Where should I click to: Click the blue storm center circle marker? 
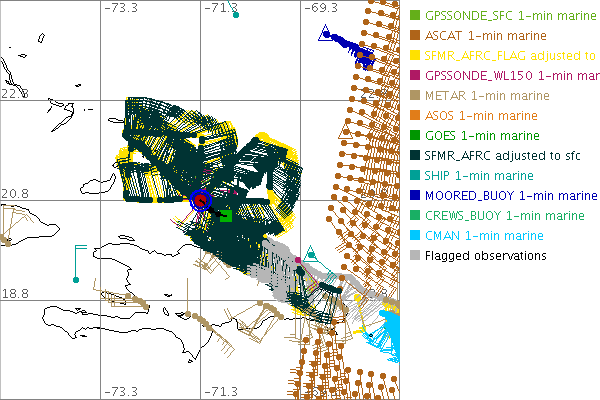point(200,201)
